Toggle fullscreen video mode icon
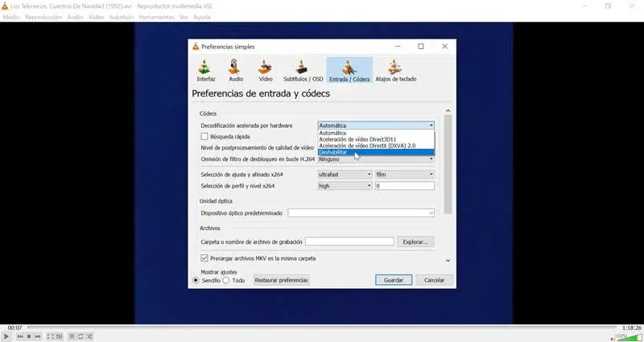Viewport: 644px width, 342px height. 50,336
